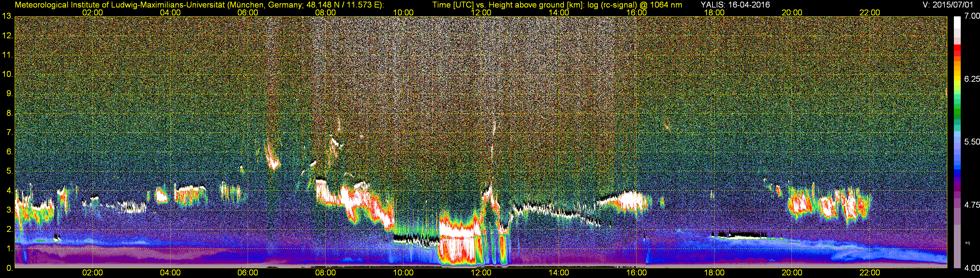Click the white segment of the color scale
The width and height of the screenshot is (980, 278).
[x=957, y=22]
